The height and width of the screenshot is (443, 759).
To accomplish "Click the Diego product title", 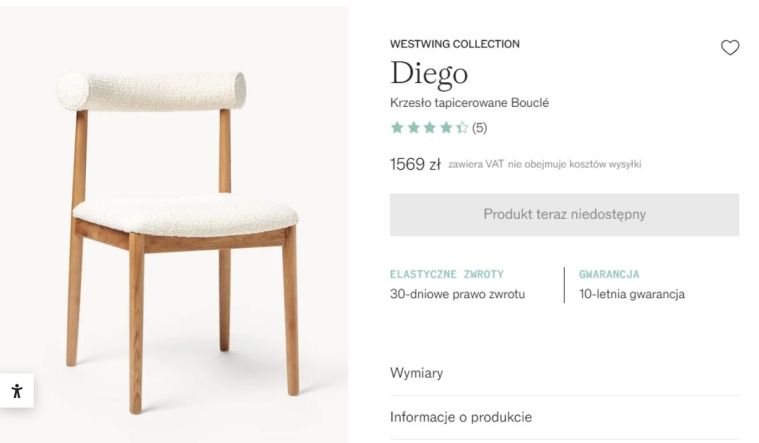I will coord(429,74).
